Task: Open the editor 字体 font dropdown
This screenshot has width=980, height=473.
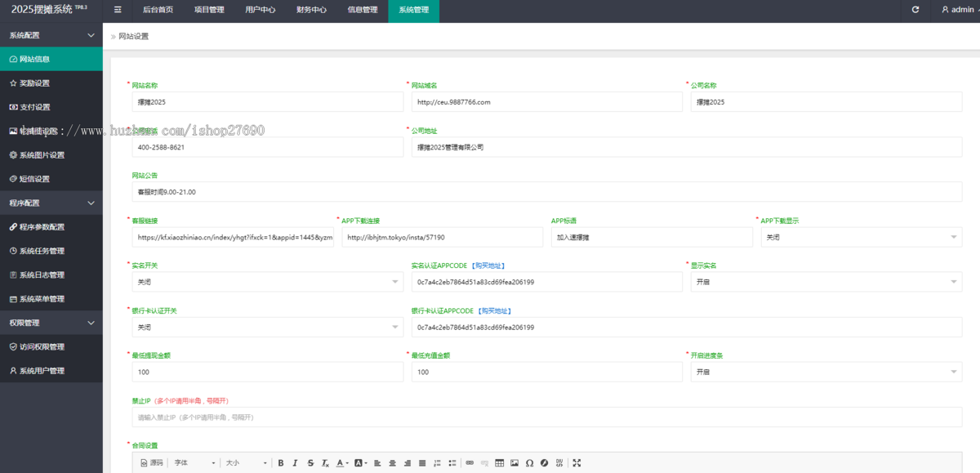Action: [x=194, y=462]
